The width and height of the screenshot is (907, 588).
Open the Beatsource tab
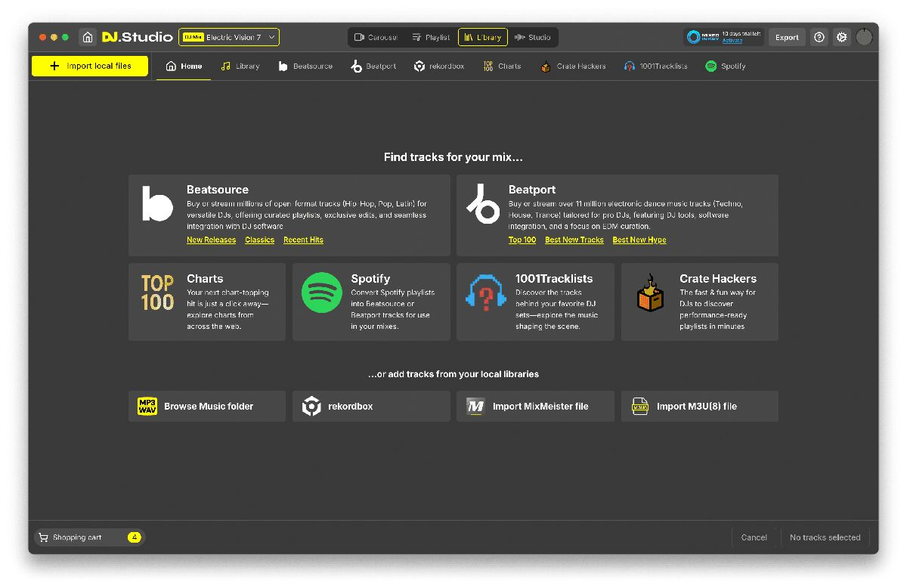305,67
